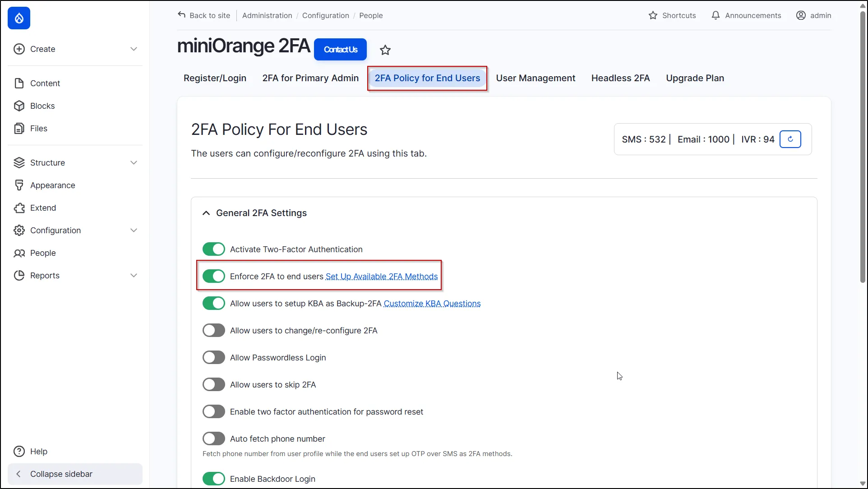
Task: Click the Drupal drop logo
Action: click(19, 18)
